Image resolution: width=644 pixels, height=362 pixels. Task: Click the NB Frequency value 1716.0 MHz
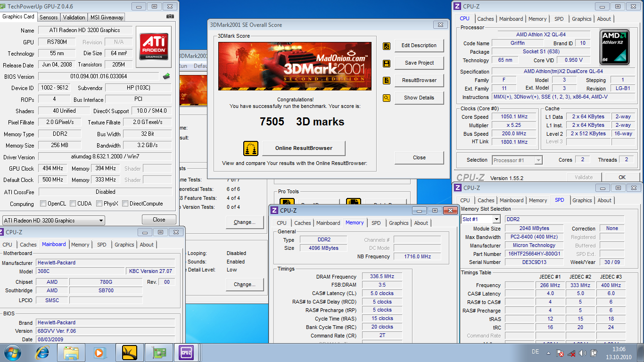coord(417,257)
